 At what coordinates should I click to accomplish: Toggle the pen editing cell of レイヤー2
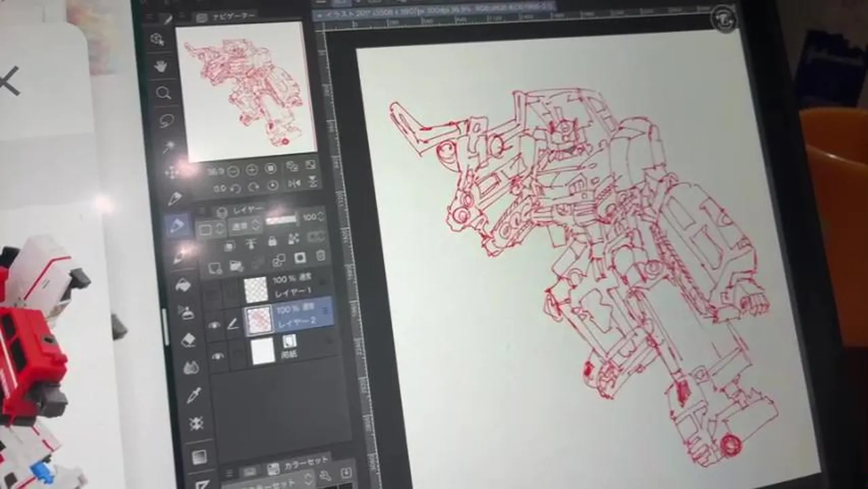pyautogui.click(x=233, y=325)
